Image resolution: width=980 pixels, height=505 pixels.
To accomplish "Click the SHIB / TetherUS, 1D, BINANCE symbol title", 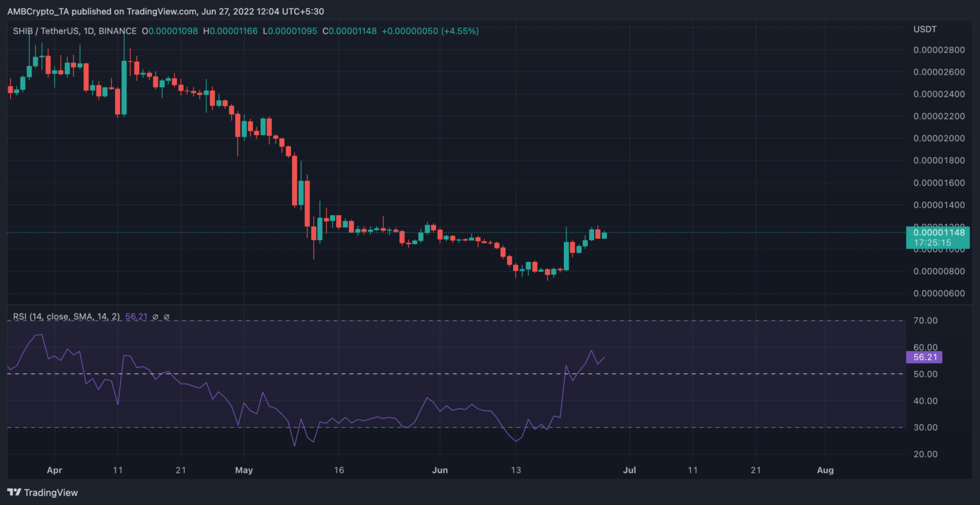I will (x=75, y=31).
